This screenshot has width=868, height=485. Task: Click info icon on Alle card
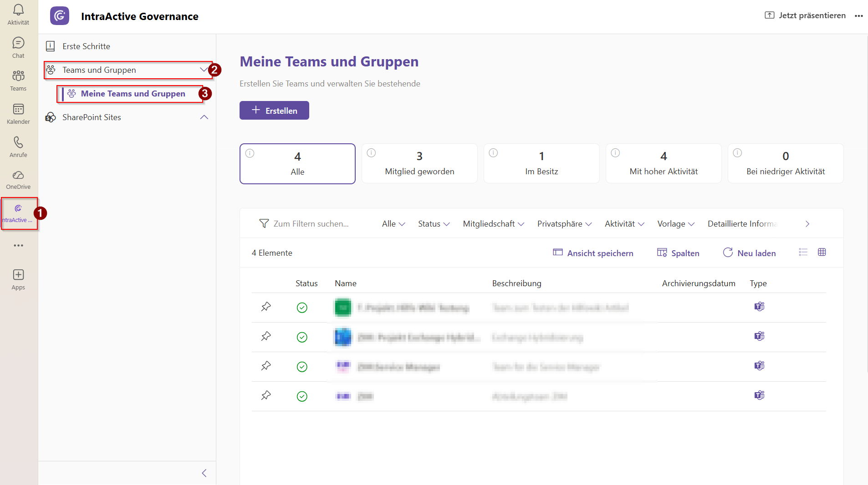pyautogui.click(x=250, y=153)
